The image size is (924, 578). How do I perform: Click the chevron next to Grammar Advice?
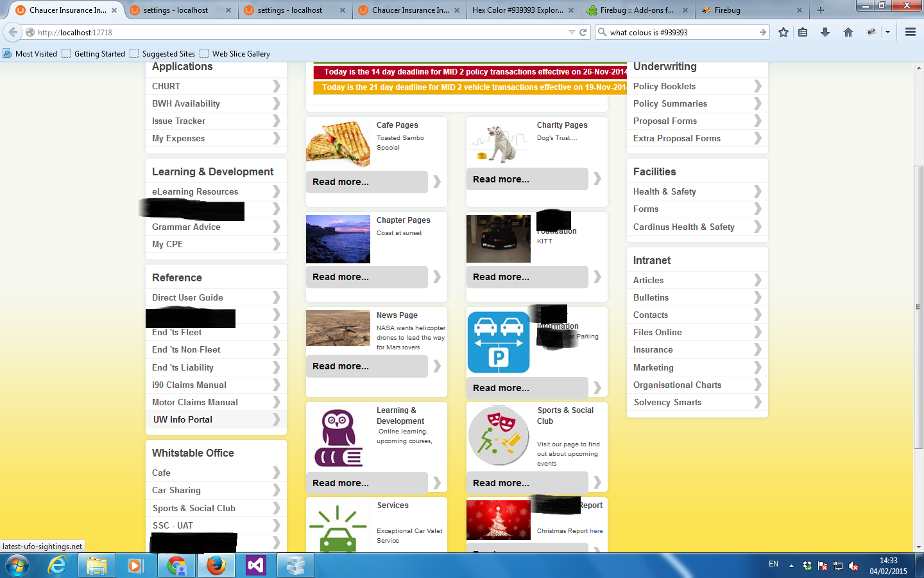point(277,227)
